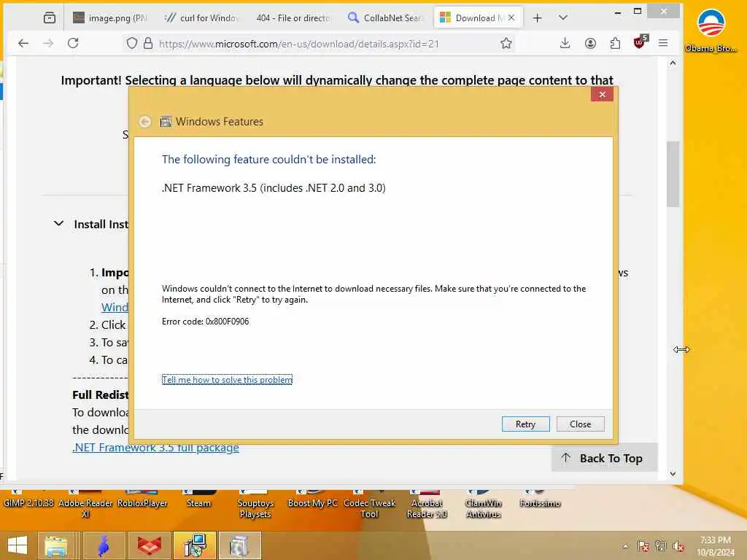This screenshot has width=747, height=560.
Task: Switch to curl for Windows tab
Action: coord(201,18)
